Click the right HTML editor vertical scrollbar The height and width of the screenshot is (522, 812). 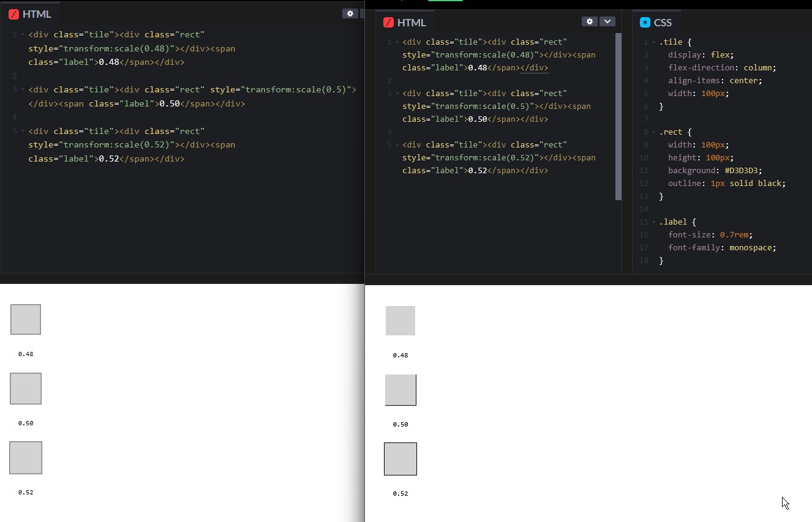click(618, 116)
